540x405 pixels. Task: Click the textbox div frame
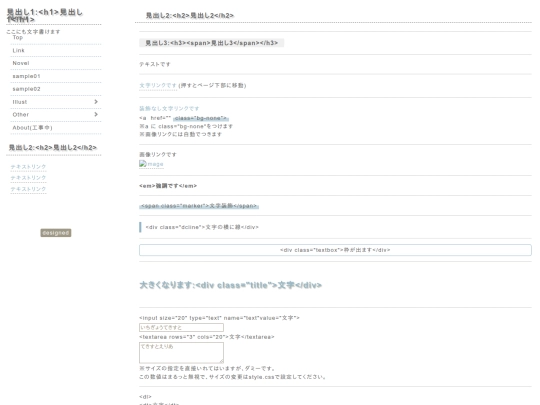(335, 250)
